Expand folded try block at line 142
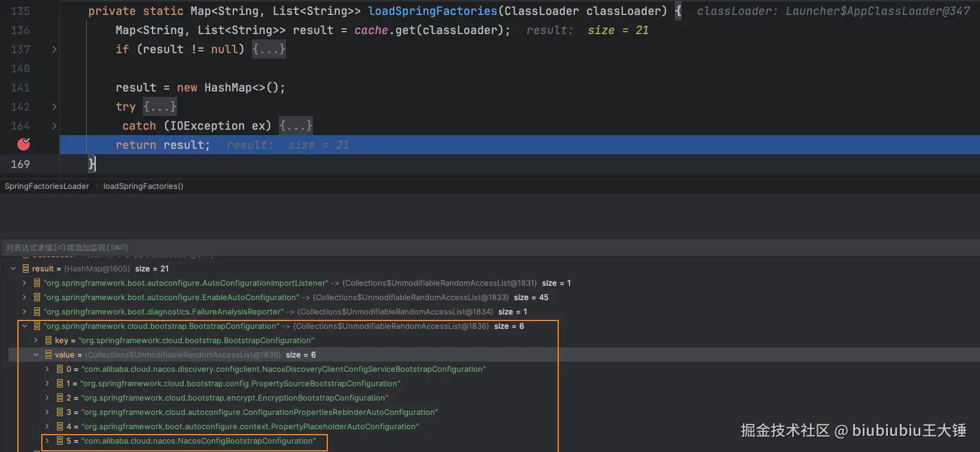 (54, 107)
